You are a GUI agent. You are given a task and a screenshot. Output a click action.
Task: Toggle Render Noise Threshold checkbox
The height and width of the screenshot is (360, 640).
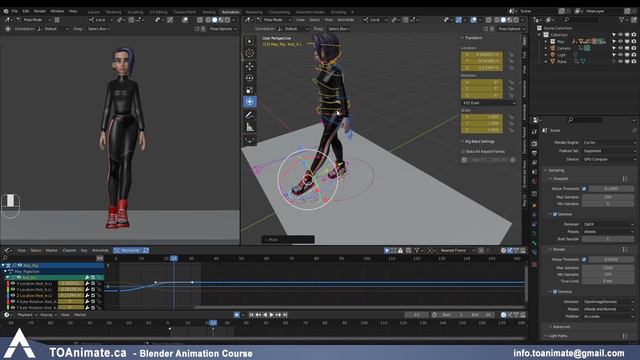pos(584,259)
